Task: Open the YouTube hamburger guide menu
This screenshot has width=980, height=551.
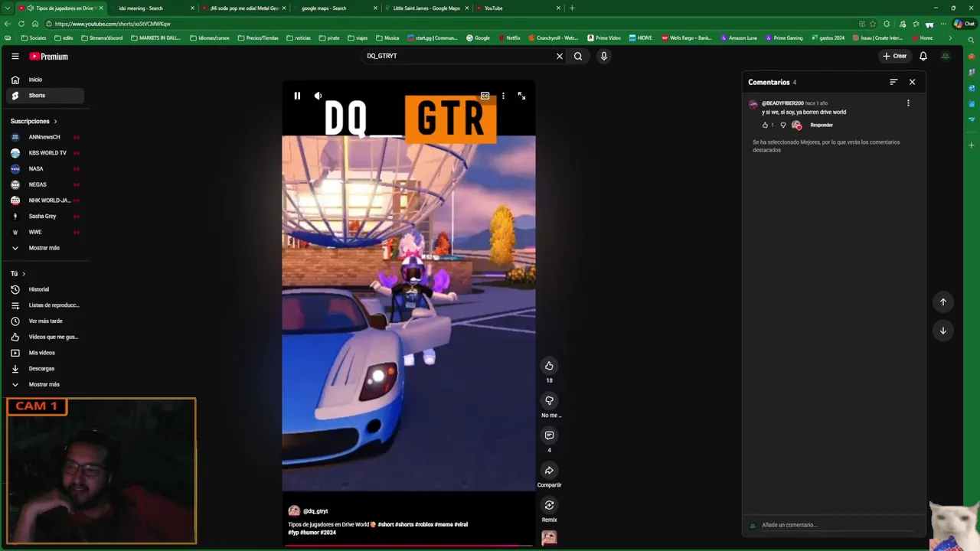Action: point(15,56)
